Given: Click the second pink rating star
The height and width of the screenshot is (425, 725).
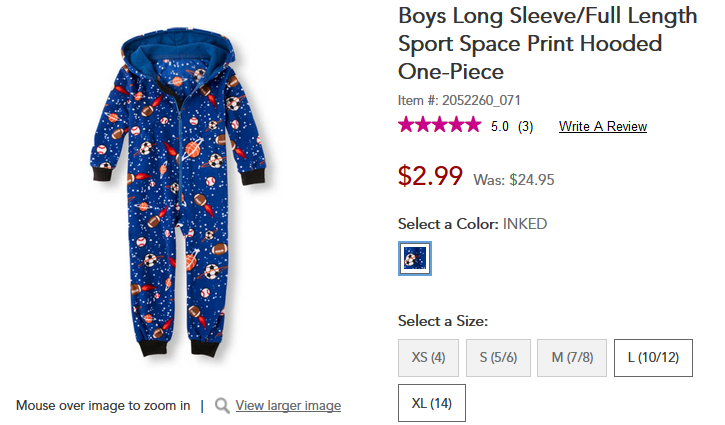Looking at the screenshot, I should 423,125.
